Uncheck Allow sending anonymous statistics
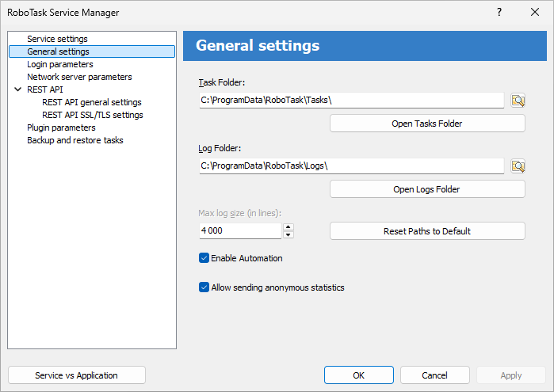The height and width of the screenshot is (392, 554). [x=204, y=287]
